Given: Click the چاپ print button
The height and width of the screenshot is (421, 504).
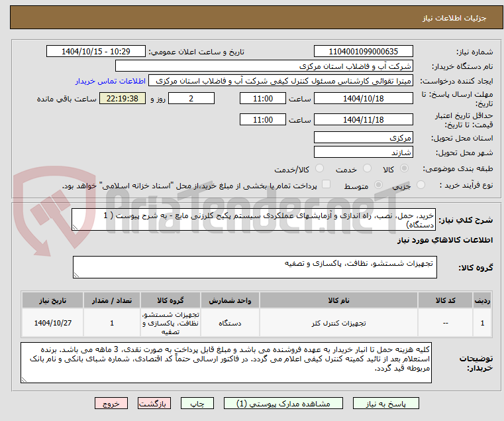Looking at the screenshot, I should coord(197,403).
